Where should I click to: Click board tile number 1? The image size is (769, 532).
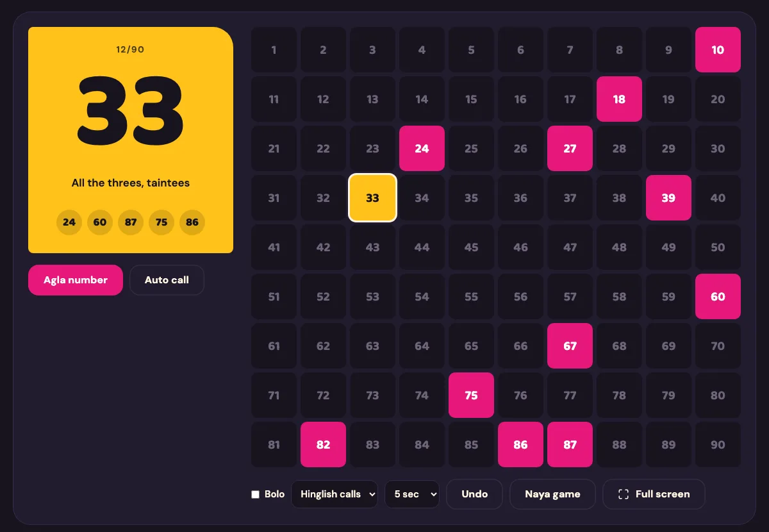point(274,50)
